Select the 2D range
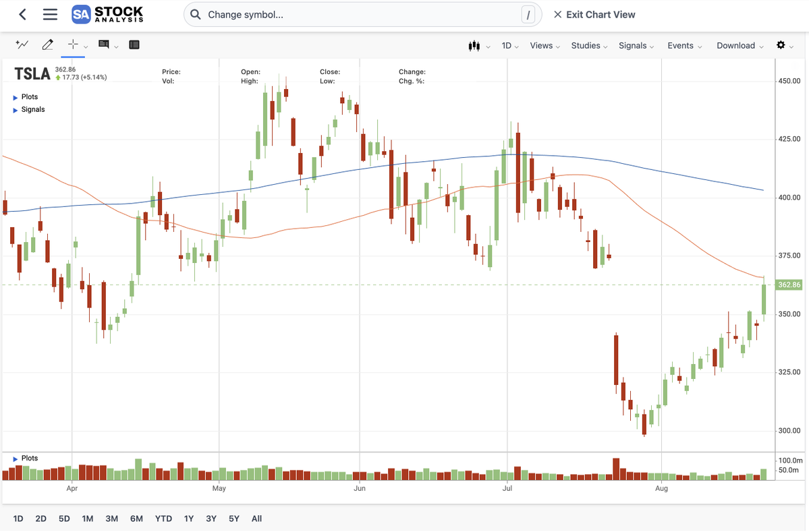This screenshot has width=809, height=532. tap(40, 519)
